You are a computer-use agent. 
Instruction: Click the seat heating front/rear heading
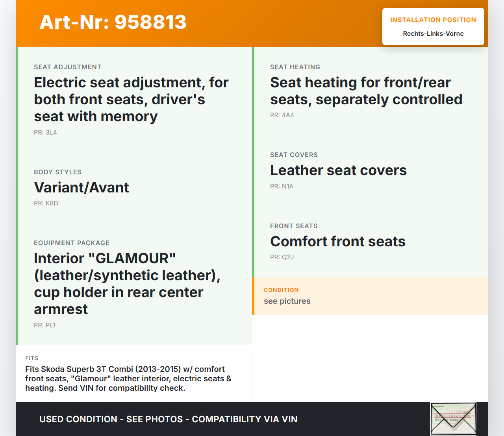pyautogui.click(x=366, y=91)
